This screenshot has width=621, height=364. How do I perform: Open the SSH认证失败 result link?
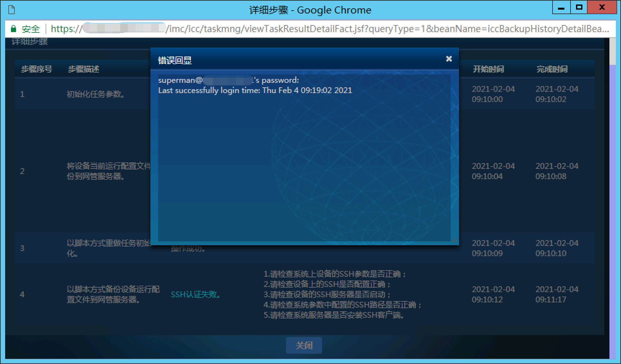point(195,294)
